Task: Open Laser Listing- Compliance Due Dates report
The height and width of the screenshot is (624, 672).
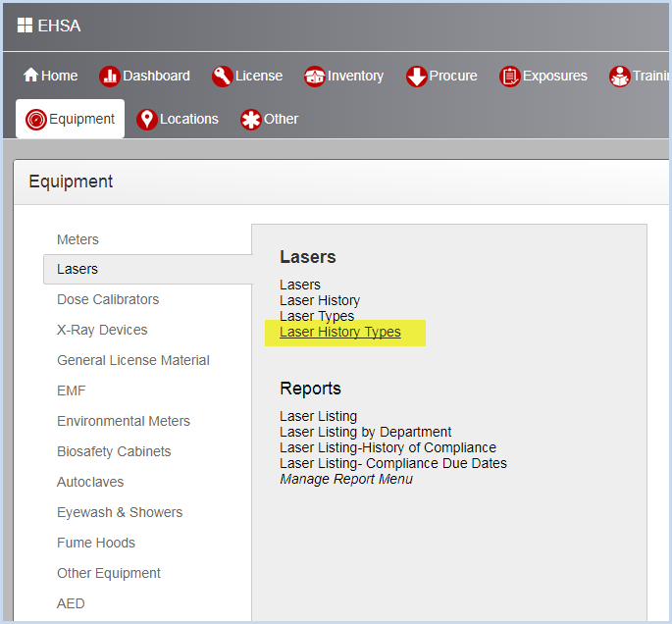Action: click(x=393, y=464)
